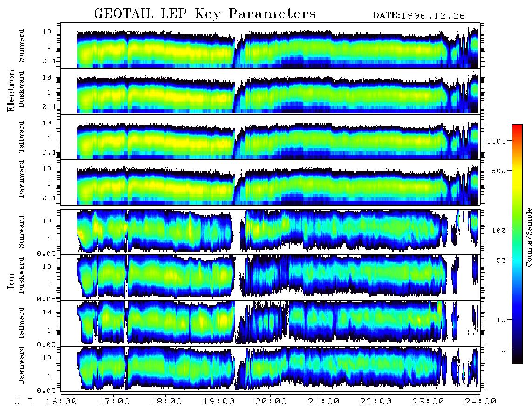Viewport: 532px width, 410px height.
Task: Select the 1000 colorbar tick label
Action: (497, 141)
